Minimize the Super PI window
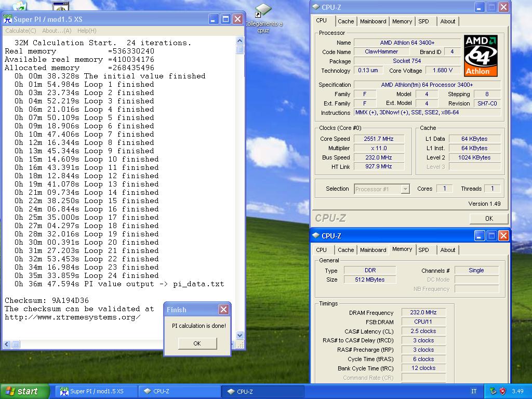 213,19
